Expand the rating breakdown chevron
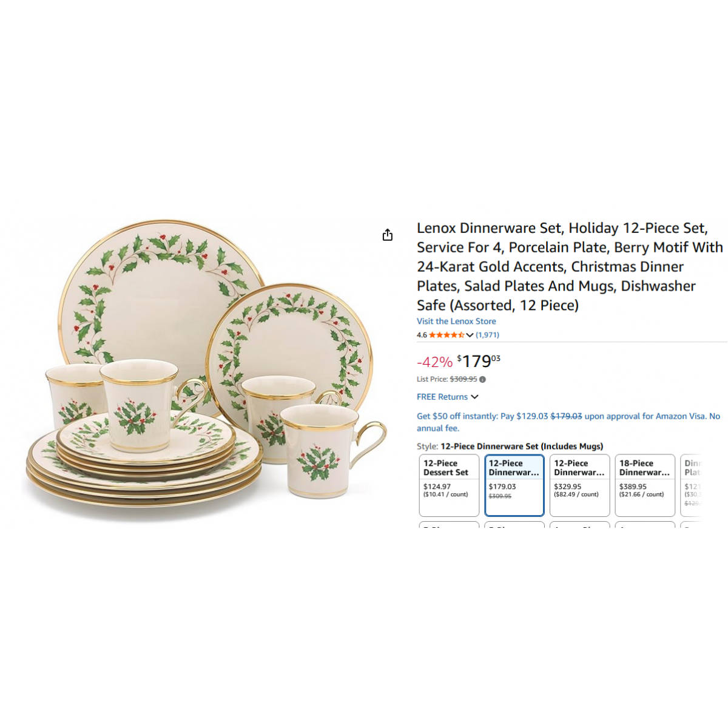The width and height of the screenshot is (728, 728). [x=470, y=335]
